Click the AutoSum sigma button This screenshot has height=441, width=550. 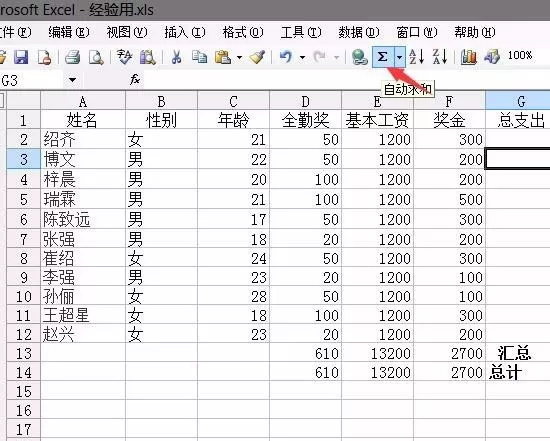tap(383, 56)
